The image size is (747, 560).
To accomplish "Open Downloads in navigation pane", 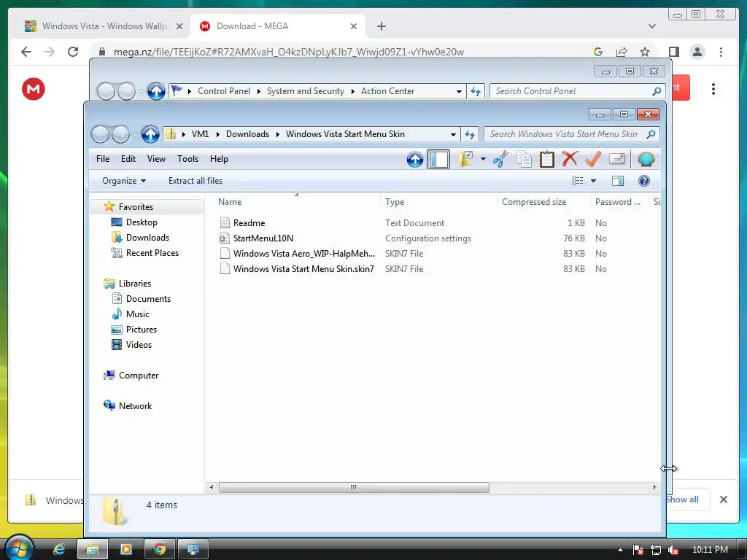I will (147, 237).
